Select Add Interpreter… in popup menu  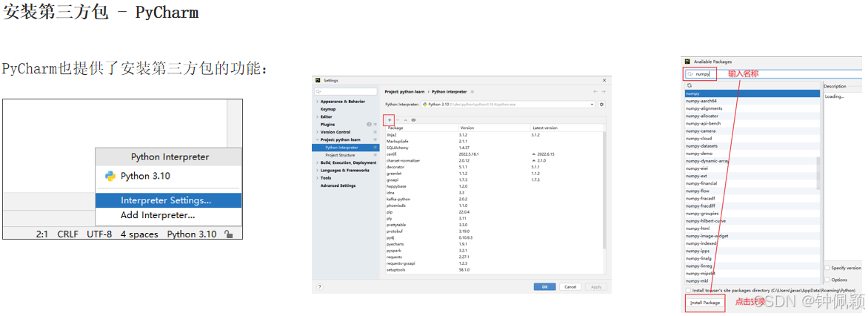pyautogui.click(x=168, y=215)
